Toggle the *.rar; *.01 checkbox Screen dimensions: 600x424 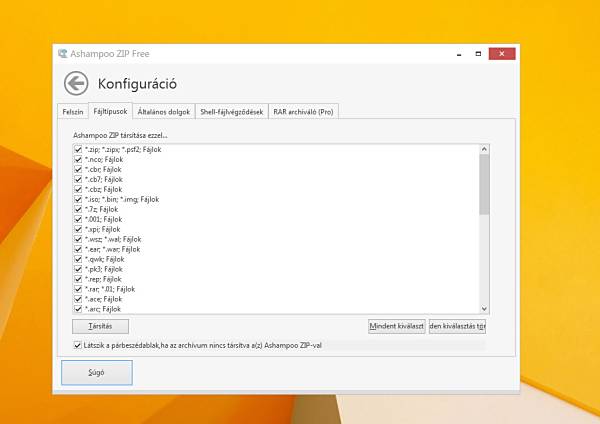78,289
